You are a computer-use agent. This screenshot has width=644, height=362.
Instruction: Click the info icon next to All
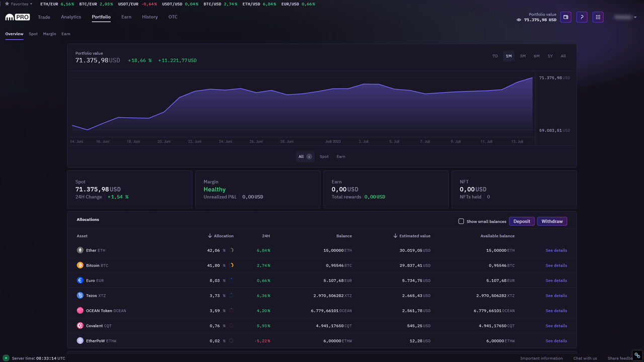point(309,156)
